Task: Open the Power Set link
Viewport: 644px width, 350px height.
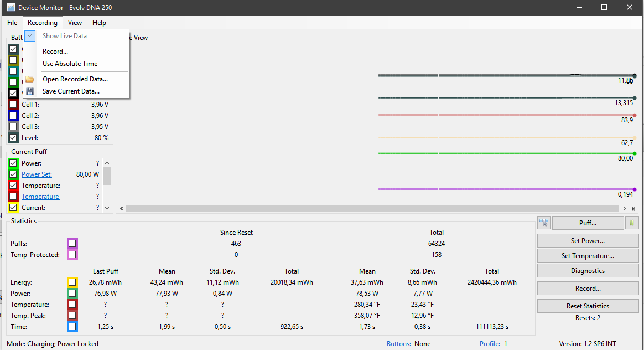Action: click(x=37, y=174)
